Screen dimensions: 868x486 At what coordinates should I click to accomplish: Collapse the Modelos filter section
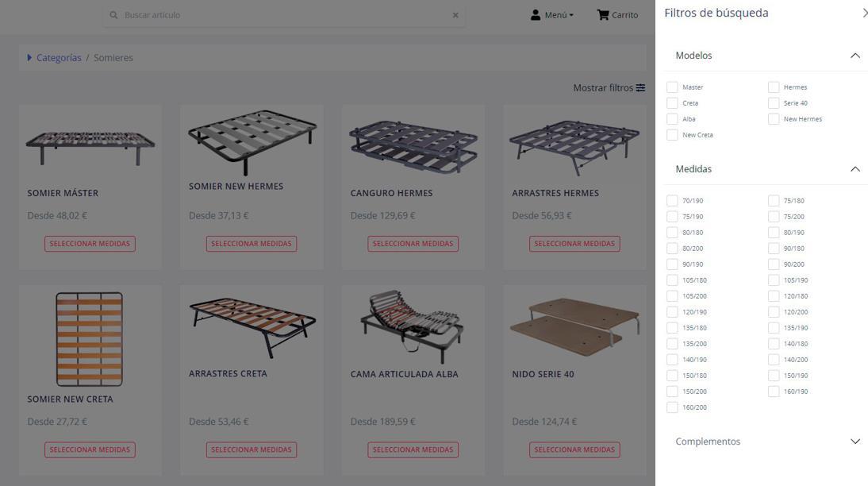pos(855,56)
